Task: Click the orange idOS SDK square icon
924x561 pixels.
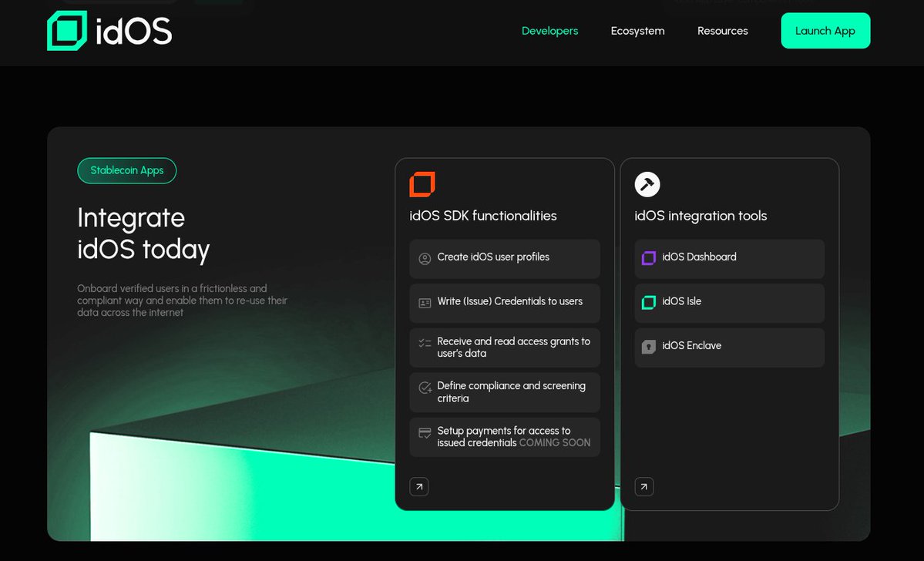Action: tap(422, 184)
